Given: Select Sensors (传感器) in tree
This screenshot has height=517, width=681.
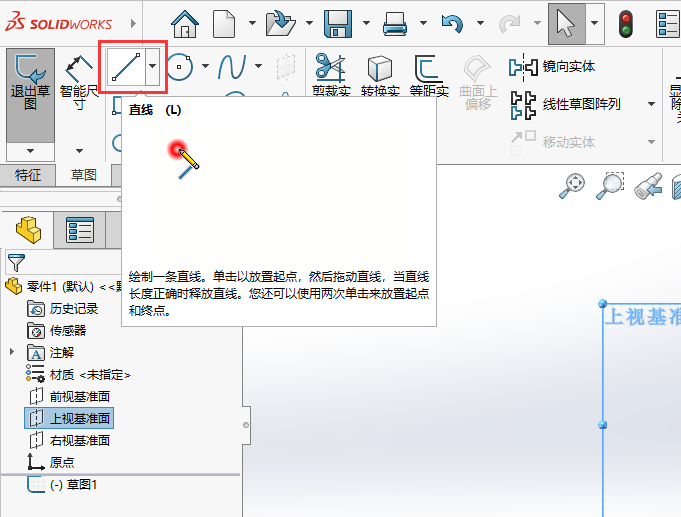Looking at the screenshot, I should [x=57, y=331].
